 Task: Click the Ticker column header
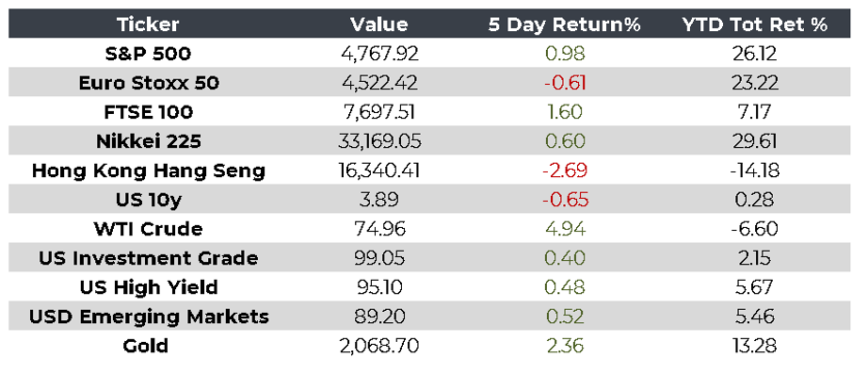tap(148, 24)
